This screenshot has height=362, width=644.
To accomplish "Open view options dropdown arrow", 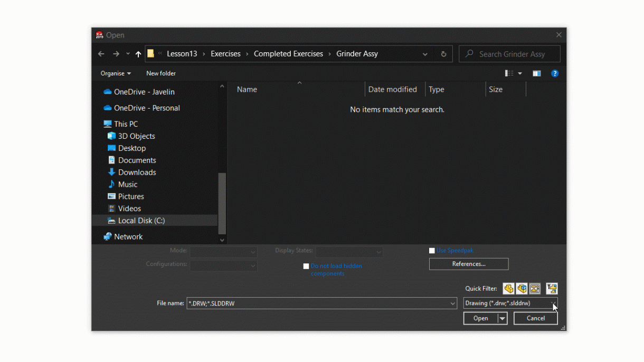I will tap(520, 73).
